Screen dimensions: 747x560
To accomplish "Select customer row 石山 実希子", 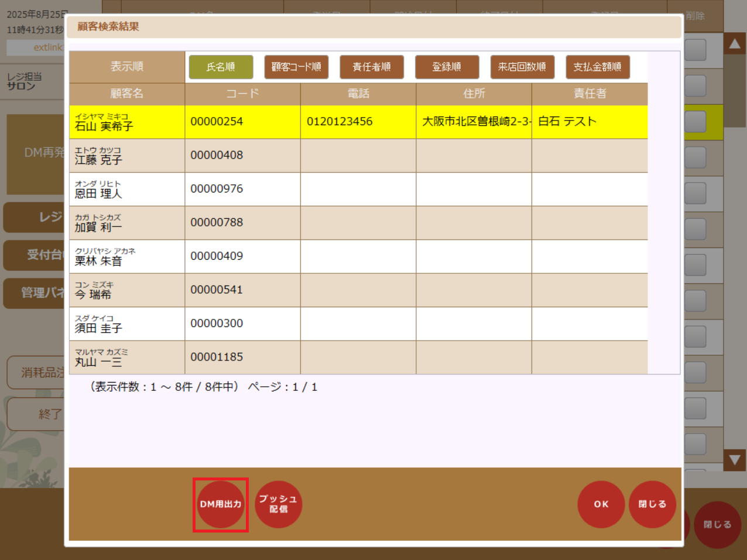I will [x=126, y=122].
